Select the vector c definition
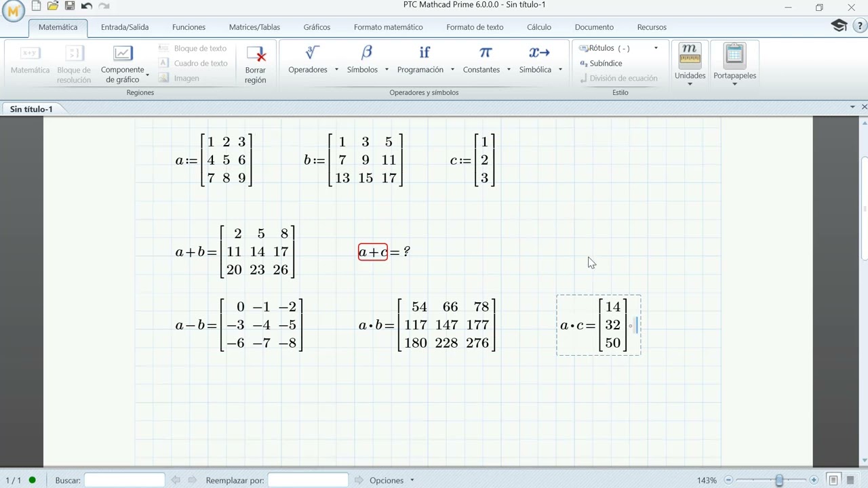 tap(473, 160)
